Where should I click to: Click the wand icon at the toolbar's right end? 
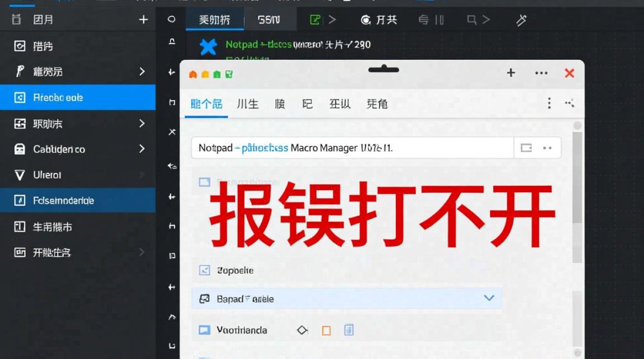click(521, 20)
